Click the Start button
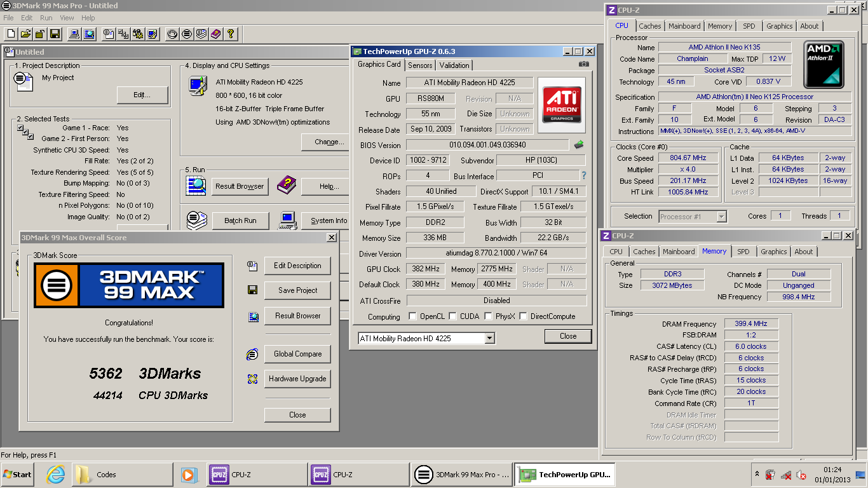The height and width of the screenshot is (488, 868). pyautogui.click(x=17, y=474)
